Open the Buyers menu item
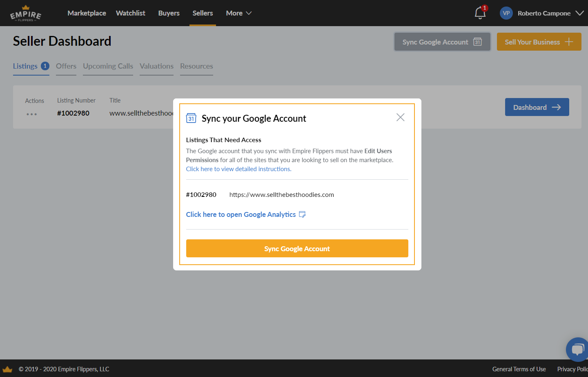The image size is (588, 377). tap(169, 13)
